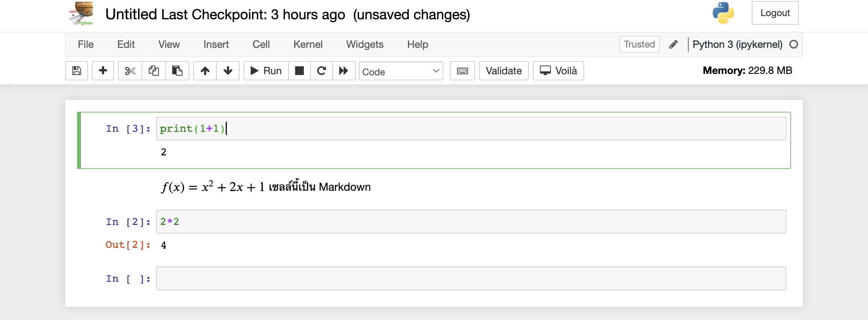
Task: Paste cells below icon
Action: click(x=177, y=71)
